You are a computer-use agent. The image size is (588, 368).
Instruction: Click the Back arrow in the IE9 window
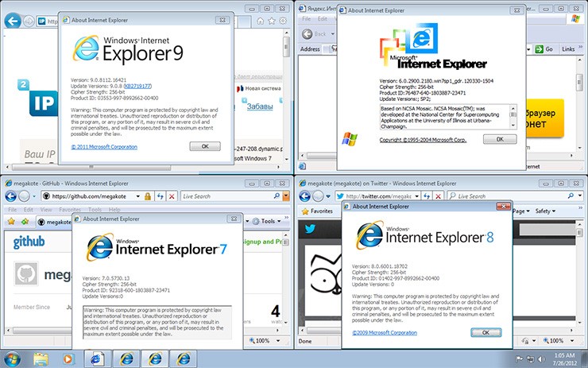coord(13,21)
